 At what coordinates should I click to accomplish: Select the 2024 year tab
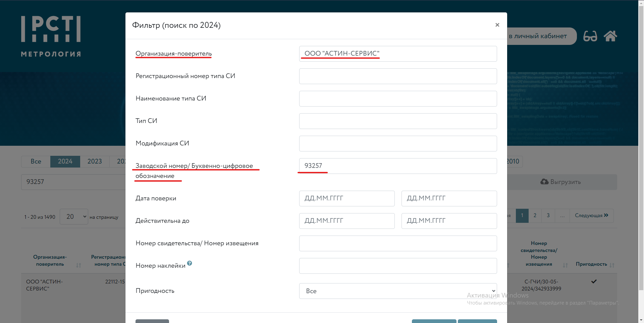point(65,161)
